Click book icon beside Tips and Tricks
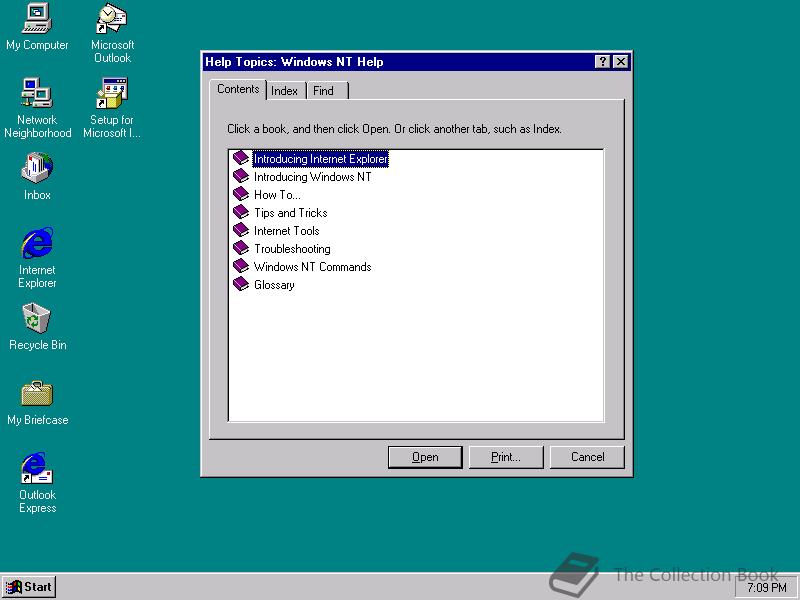Viewport: 800px width, 600px height. coord(241,212)
